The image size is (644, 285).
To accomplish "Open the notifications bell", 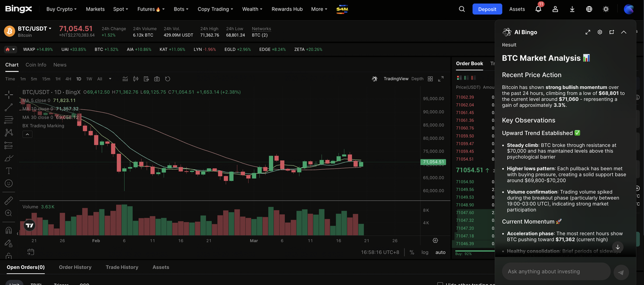I will [538, 9].
